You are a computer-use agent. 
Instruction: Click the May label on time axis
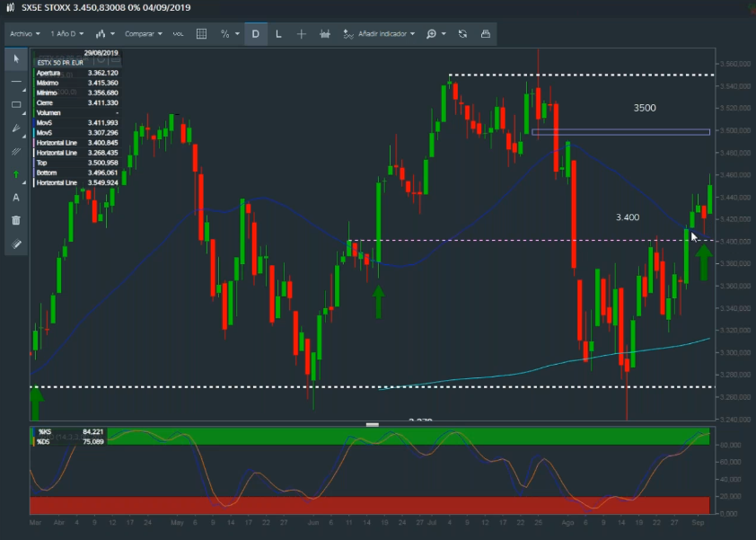tap(177, 523)
